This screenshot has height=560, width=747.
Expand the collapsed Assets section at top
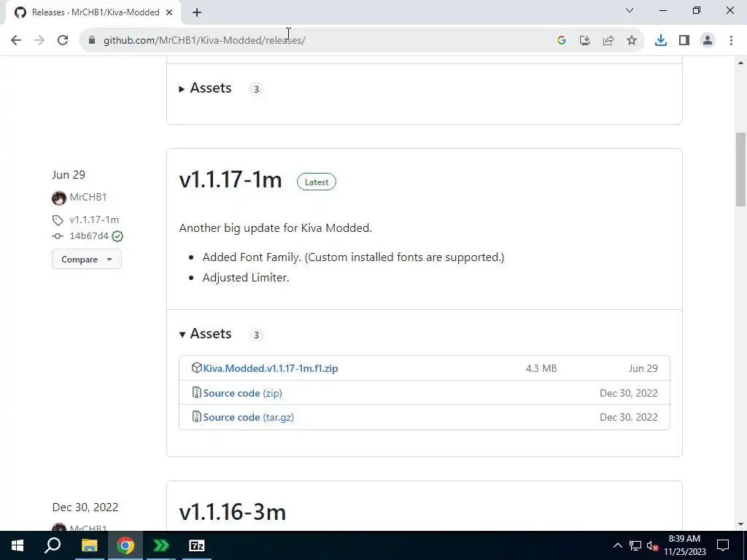(206, 88)
